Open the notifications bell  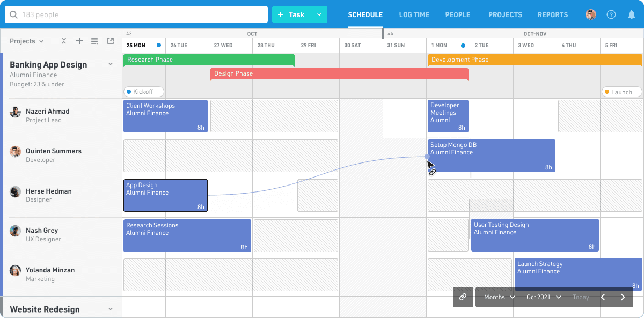point(632,15)
